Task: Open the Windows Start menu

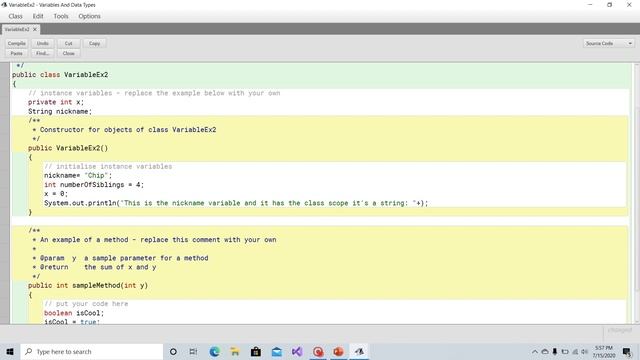Action: coord(10,351)
